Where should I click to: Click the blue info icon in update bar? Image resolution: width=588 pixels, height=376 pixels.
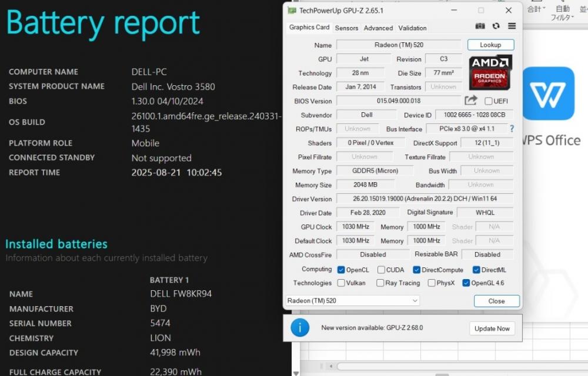pyautogui.click(x=300, y=328)
